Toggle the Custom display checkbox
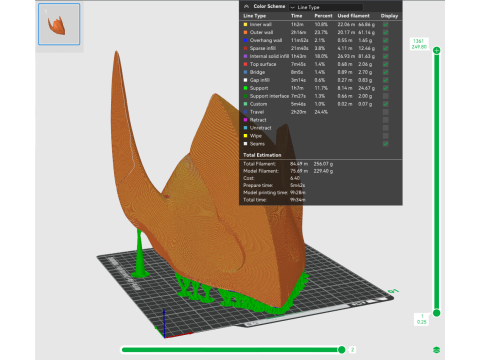Screen dimensions: 480x360 coord(386,104)
